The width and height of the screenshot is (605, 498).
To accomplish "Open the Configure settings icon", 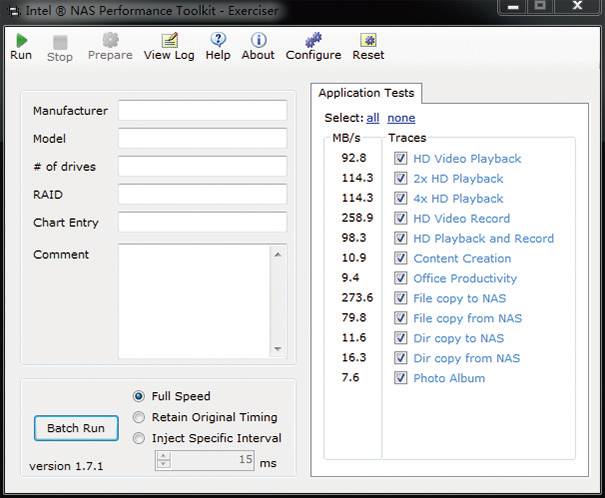I will click(x=313, y=40).
